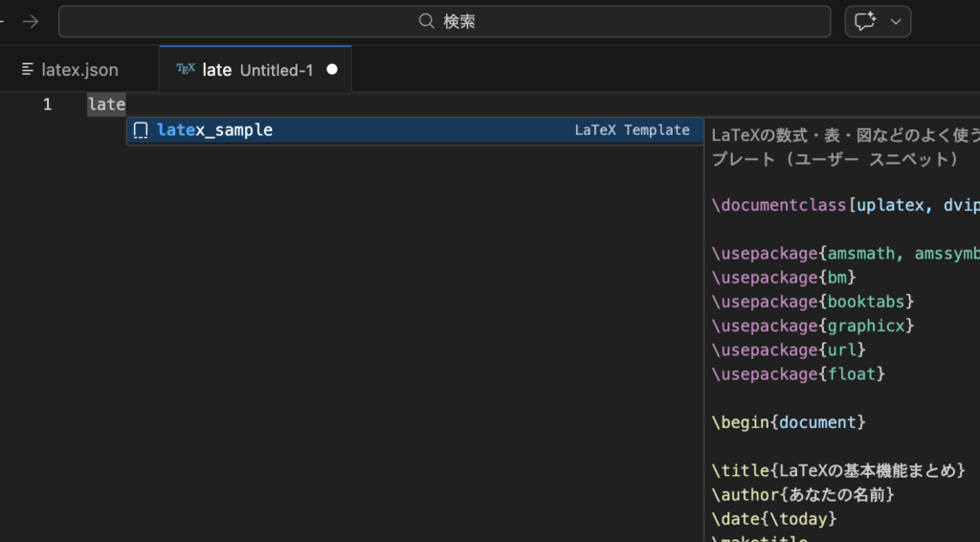
Task: Click the typed word late in the editor
Action: click(x=106, y=104)
